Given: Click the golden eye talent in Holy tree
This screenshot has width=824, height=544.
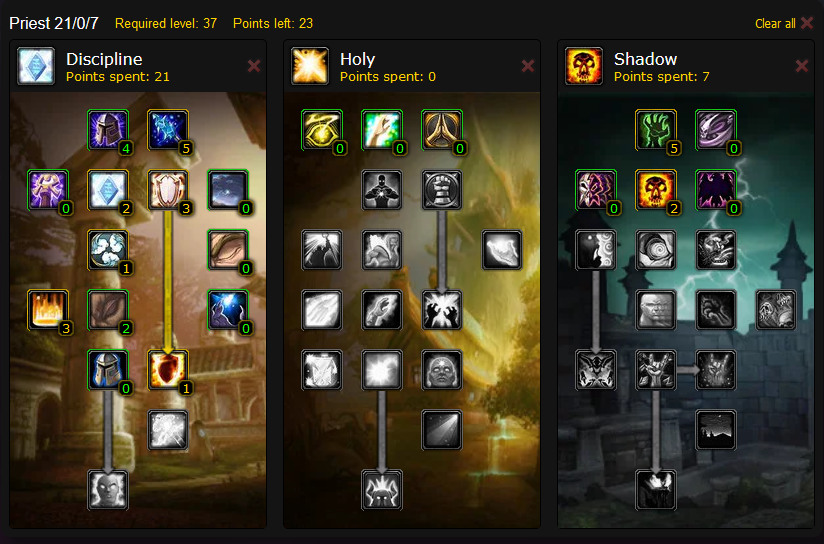Looking at the screenshot, I should 322,129.
